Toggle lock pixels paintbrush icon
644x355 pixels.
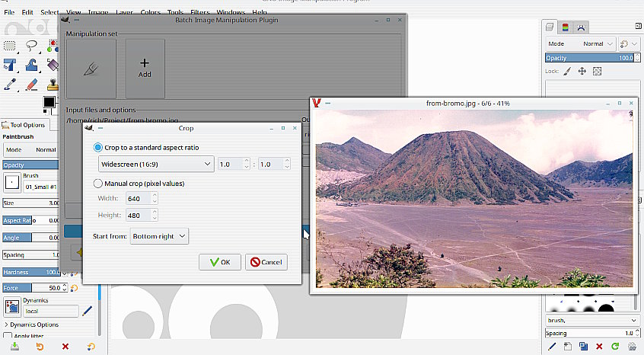click(567, 71)
